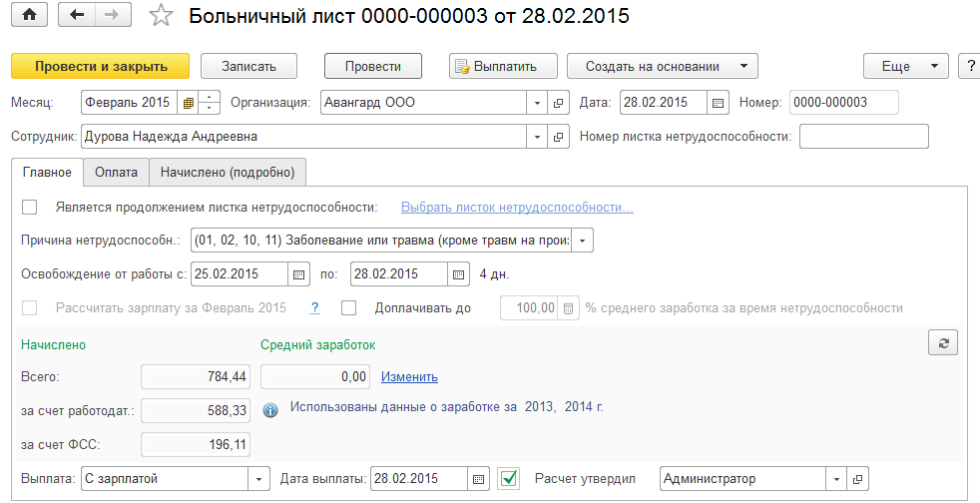The width and height of the screenshot is (980, 503).
Task: Expand the Причина нетрудоспособности dropdown
Action: pos(584,241)
